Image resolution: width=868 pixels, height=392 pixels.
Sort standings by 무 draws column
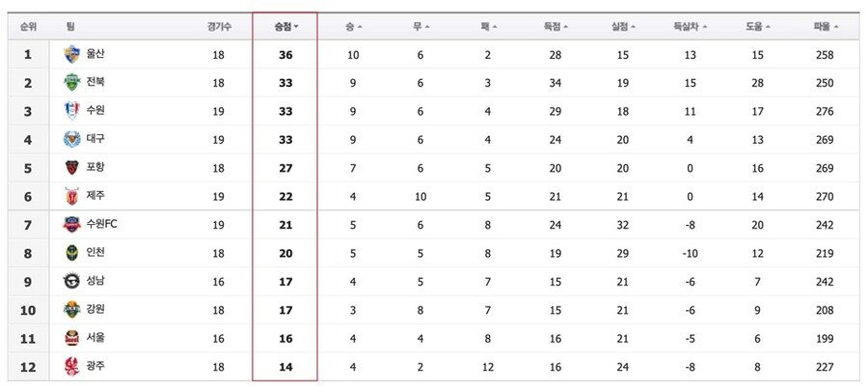click(420, 26)
